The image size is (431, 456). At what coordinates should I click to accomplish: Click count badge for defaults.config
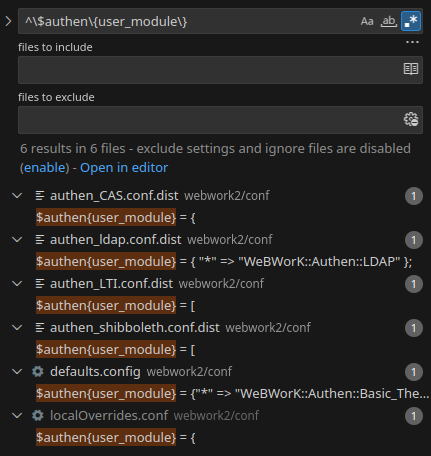click(x=414, y=372)
